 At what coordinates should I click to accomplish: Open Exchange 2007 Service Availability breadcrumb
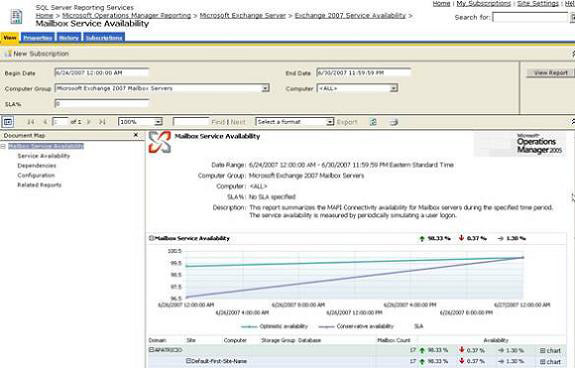tap(350, 16)
